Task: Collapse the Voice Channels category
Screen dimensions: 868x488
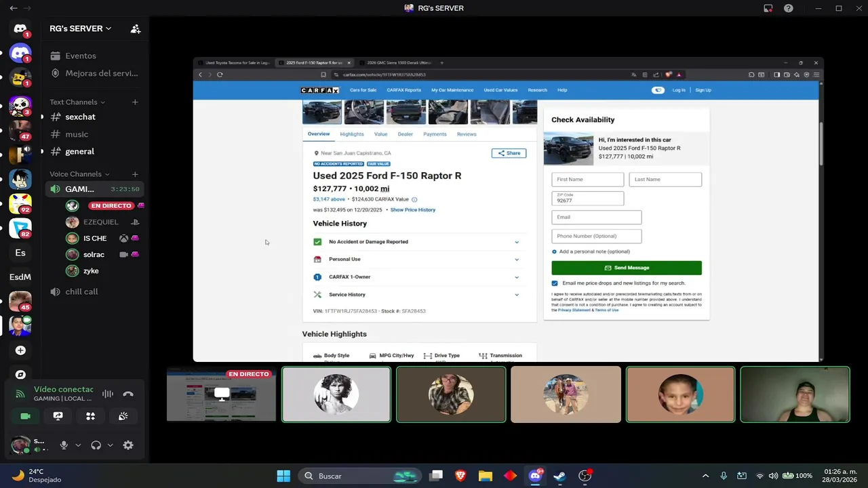Action: (79, 174)
